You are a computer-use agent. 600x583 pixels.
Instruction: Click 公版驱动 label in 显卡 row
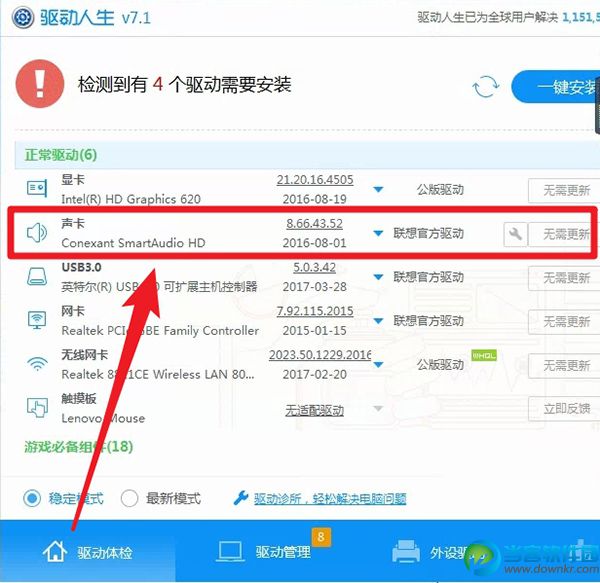[440, 189]
